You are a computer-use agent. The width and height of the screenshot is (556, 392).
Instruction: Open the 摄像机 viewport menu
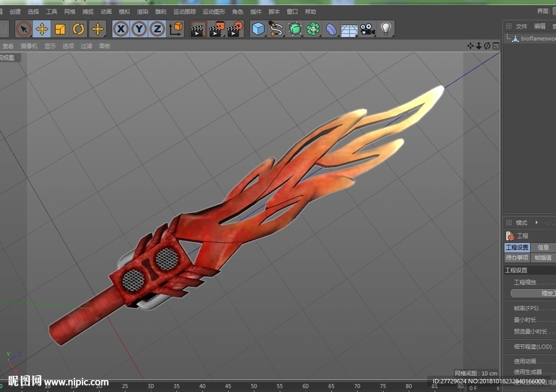pyautogui.click(x=29, y=46)
